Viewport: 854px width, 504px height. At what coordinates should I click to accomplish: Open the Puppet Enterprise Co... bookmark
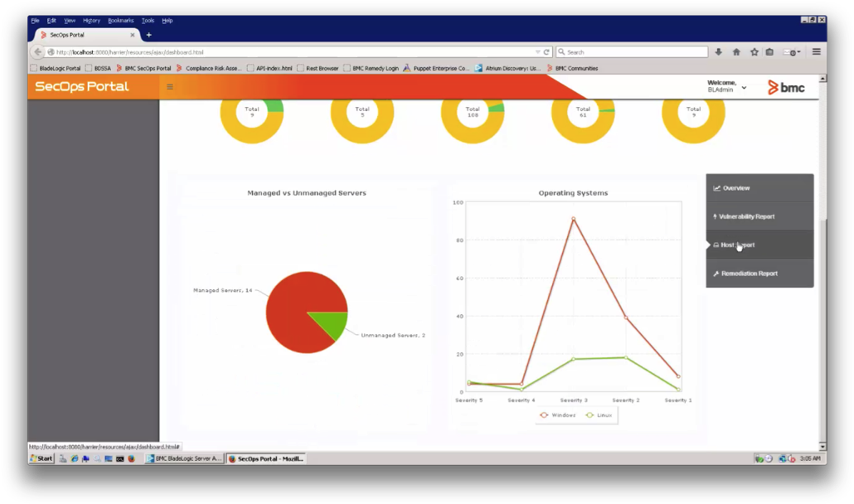coord(436,69)
